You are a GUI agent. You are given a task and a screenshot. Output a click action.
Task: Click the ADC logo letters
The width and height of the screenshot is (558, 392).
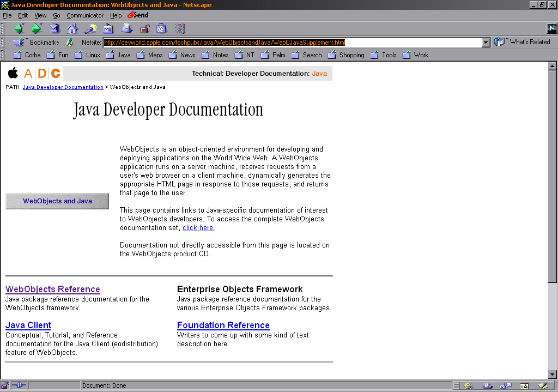coord(41,74)
